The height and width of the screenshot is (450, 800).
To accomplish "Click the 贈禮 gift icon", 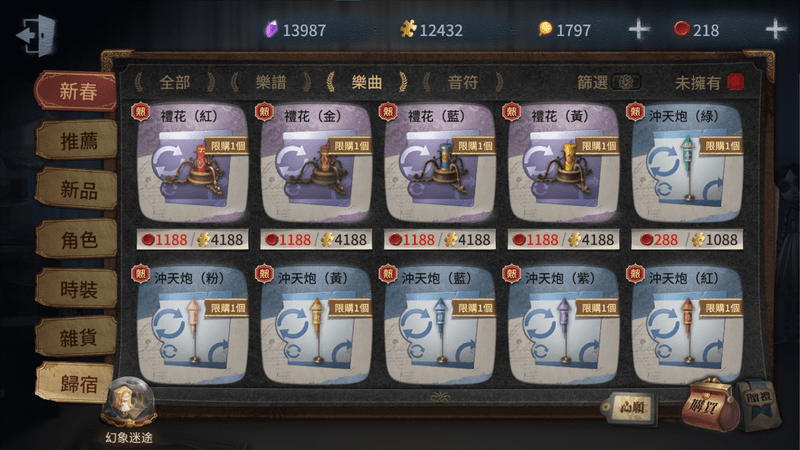I will tap(760, 404).
